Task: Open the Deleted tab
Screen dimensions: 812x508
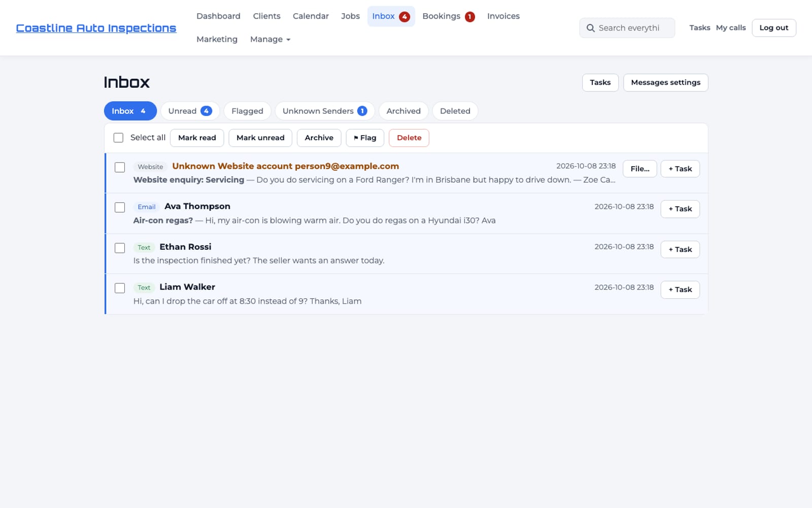Action: [455, 111]
